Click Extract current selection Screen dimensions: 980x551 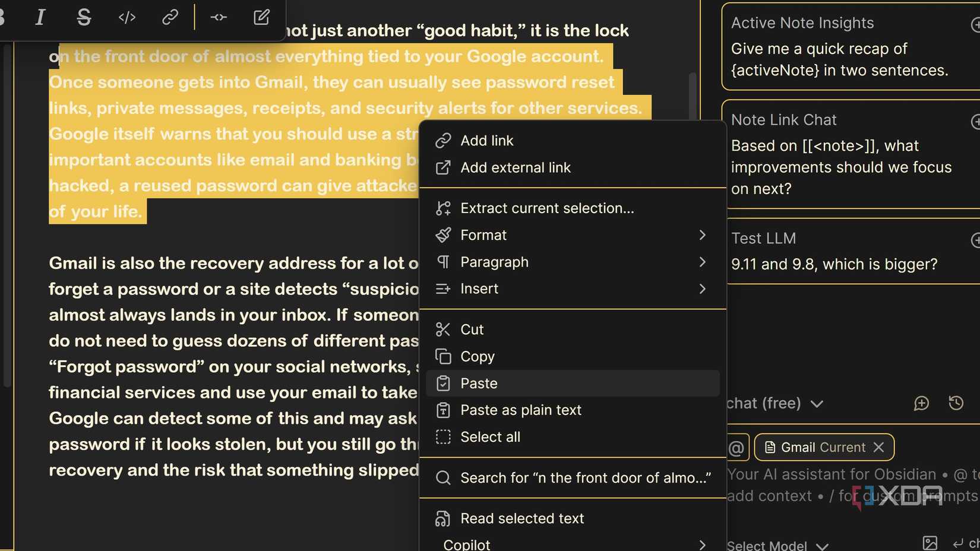[x=547, y=208]
